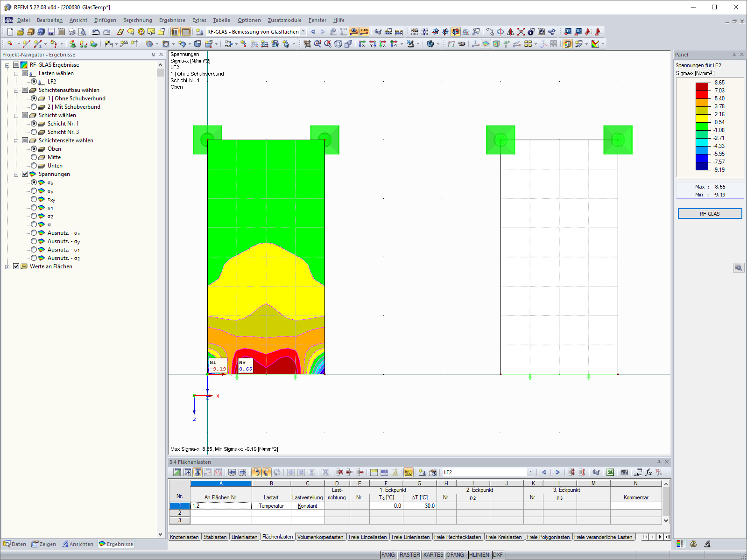Open the formula fx icon in table toolbar
Image resolution: width=747 pixels, height=560 pixels.
[648, 472]
